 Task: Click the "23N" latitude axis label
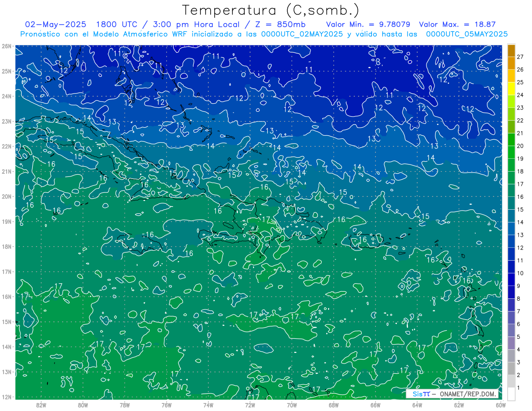[x=6, y=121]
